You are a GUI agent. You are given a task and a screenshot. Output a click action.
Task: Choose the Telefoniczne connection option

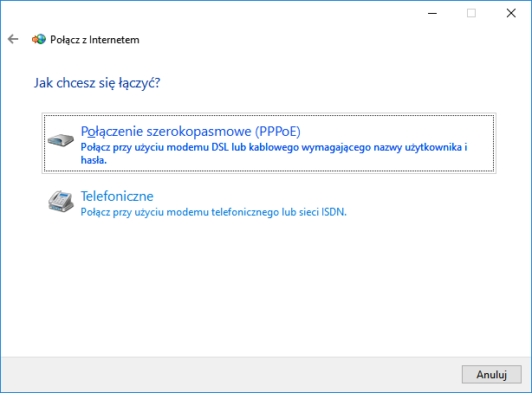pos(116,196)
